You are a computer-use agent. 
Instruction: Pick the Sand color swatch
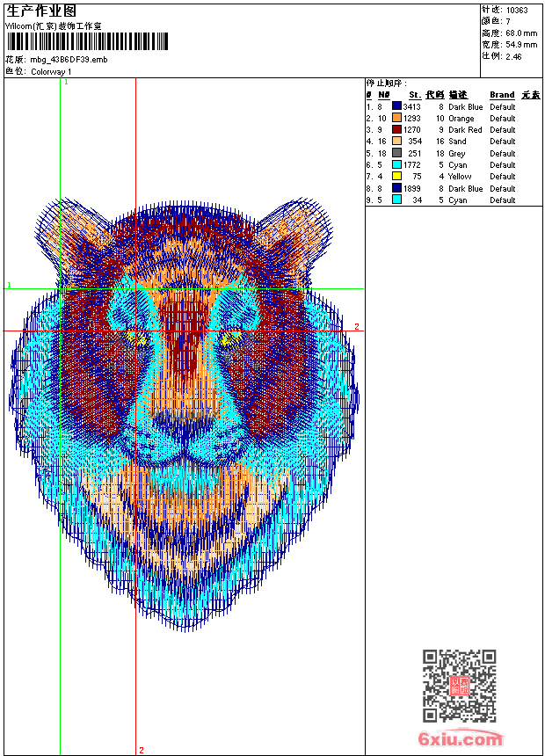(396, 141)
